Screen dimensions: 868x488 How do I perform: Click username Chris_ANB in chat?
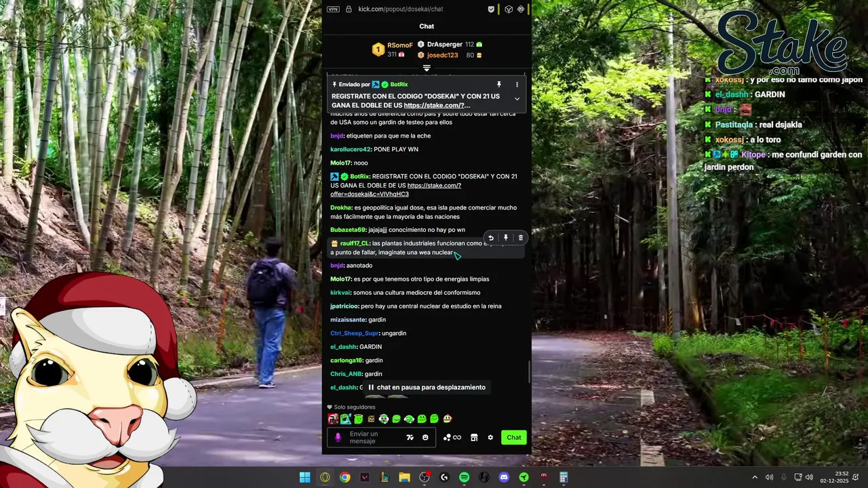(x=347, y=374)
